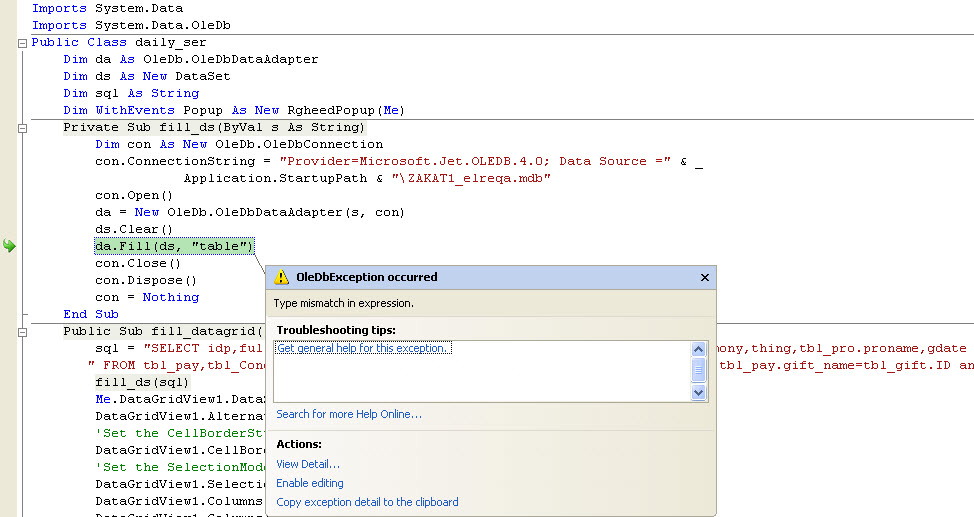
Task: Collapse the fill_ds sub outline
Action: pyautogui.click(x=22, y=128)
